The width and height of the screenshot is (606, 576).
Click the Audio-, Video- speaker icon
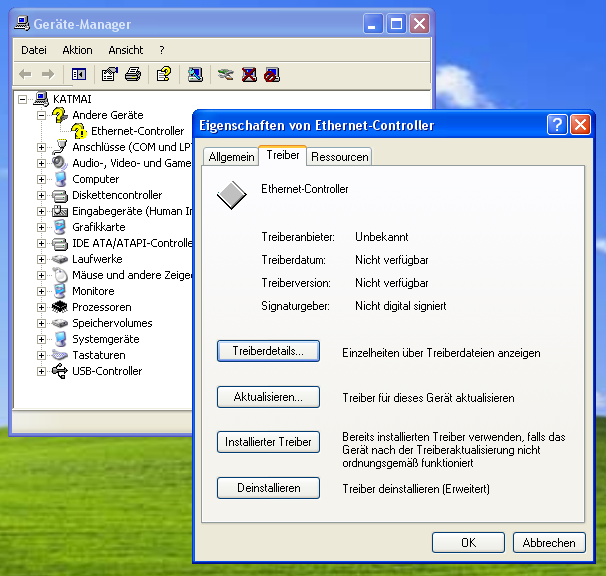(x=60, y=163)
